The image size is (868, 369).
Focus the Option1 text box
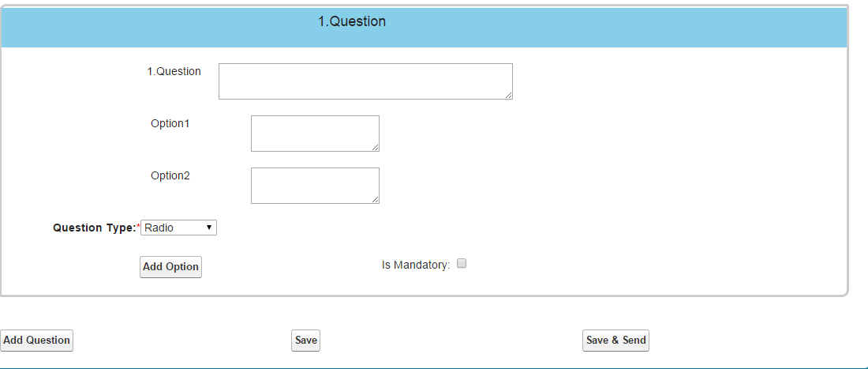(314, 133)
